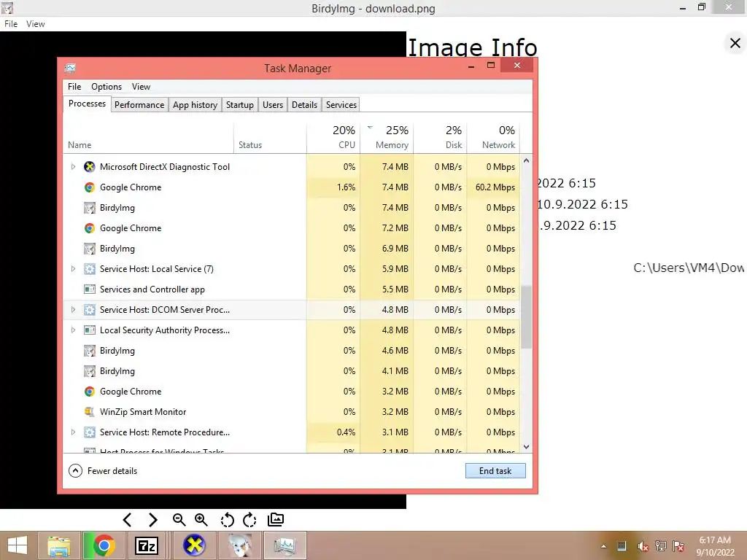747x560 pixels.
Task: Rotate image counterclockwise in BirdyImg
Action: [228, 520]
